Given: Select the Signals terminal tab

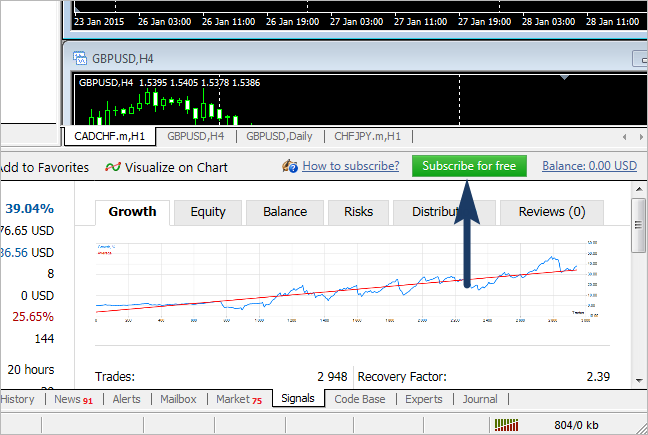Looking at the screenshot, I should tap(298, 398).
